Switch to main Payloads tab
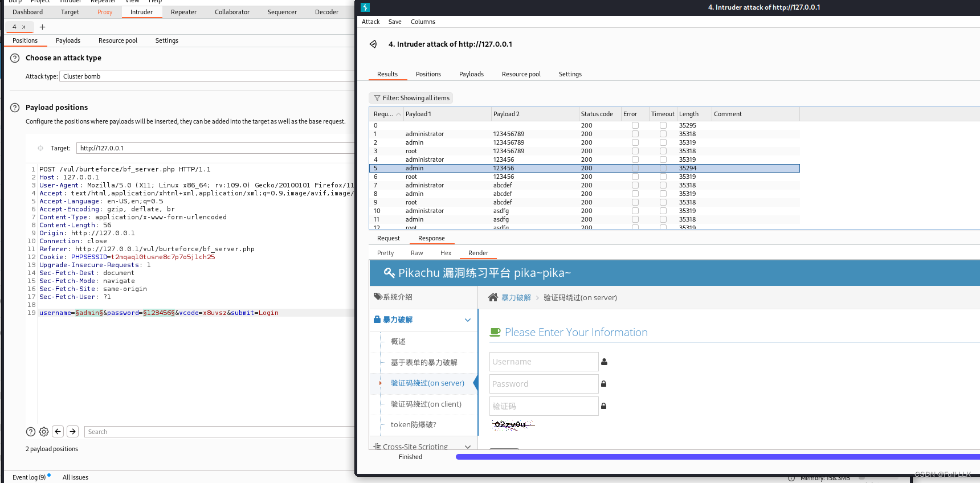This screenshot has height=483, width=980. pyautogui.click(x=68, y=40)
